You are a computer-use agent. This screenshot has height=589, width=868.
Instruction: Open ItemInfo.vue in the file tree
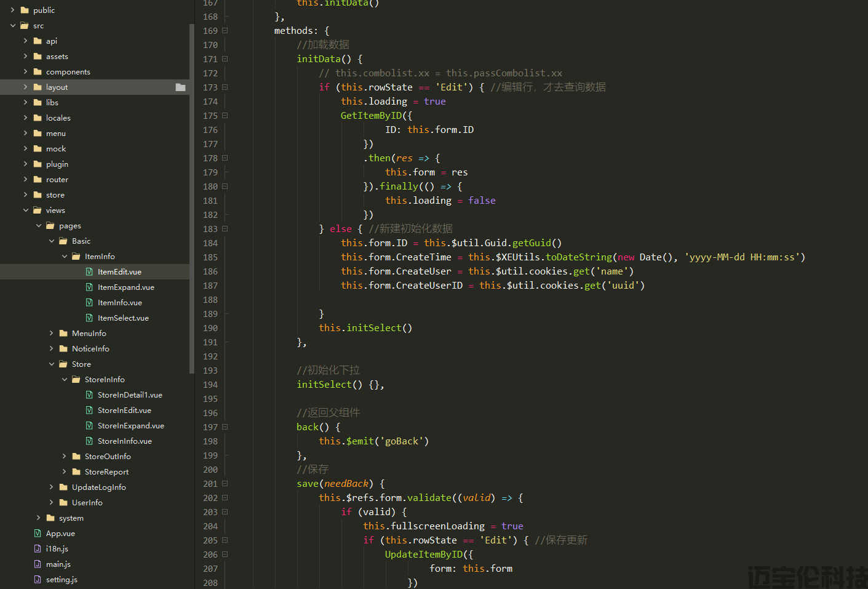(x=119, y=302)
